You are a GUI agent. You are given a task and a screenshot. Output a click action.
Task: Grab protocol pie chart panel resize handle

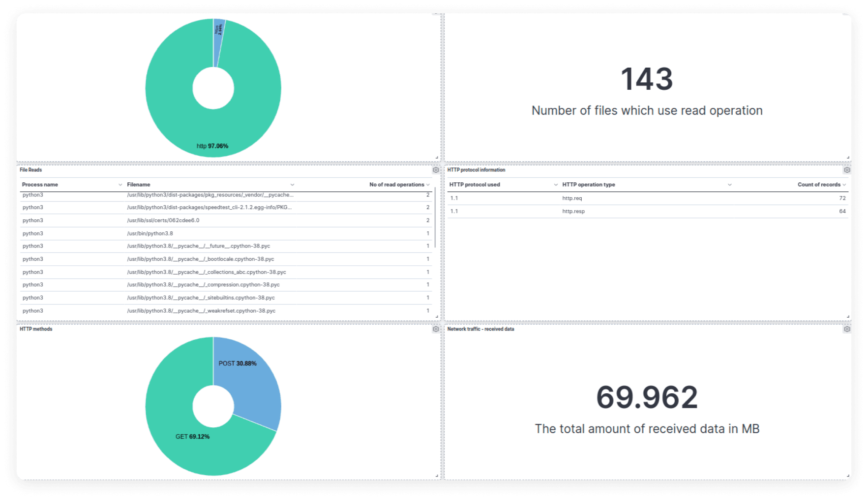(436, 158)
